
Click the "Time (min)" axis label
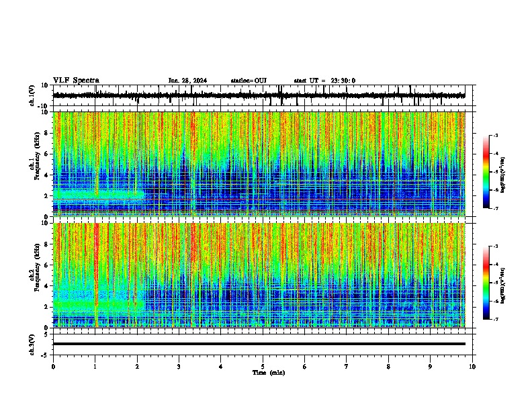[269, 373]
